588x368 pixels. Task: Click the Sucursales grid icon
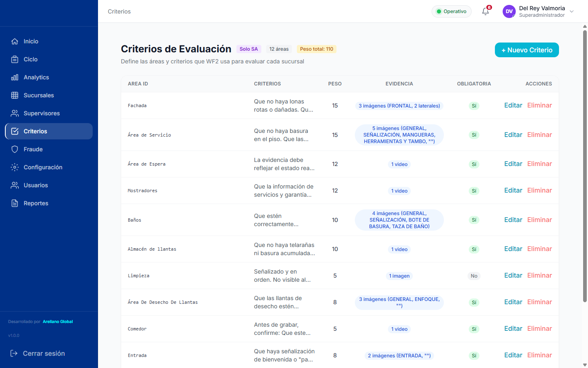[x=15, y=95]
